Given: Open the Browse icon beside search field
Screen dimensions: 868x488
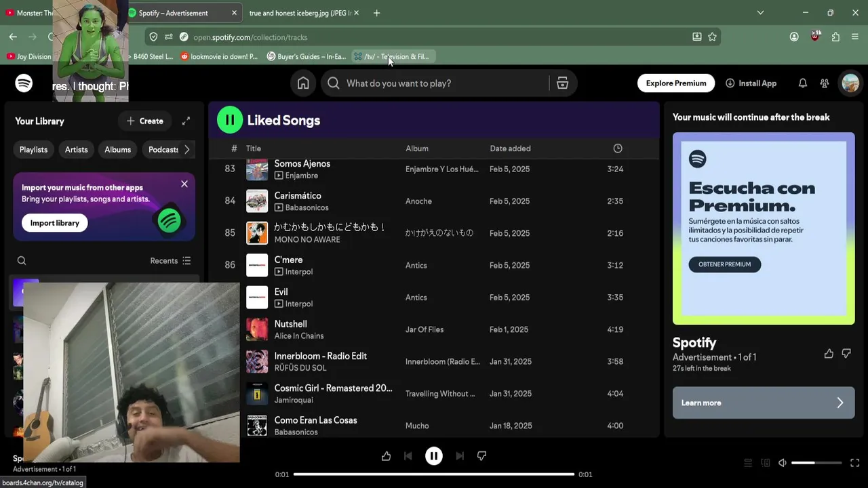Looking at the screenshot, I should tap(562, 83).
